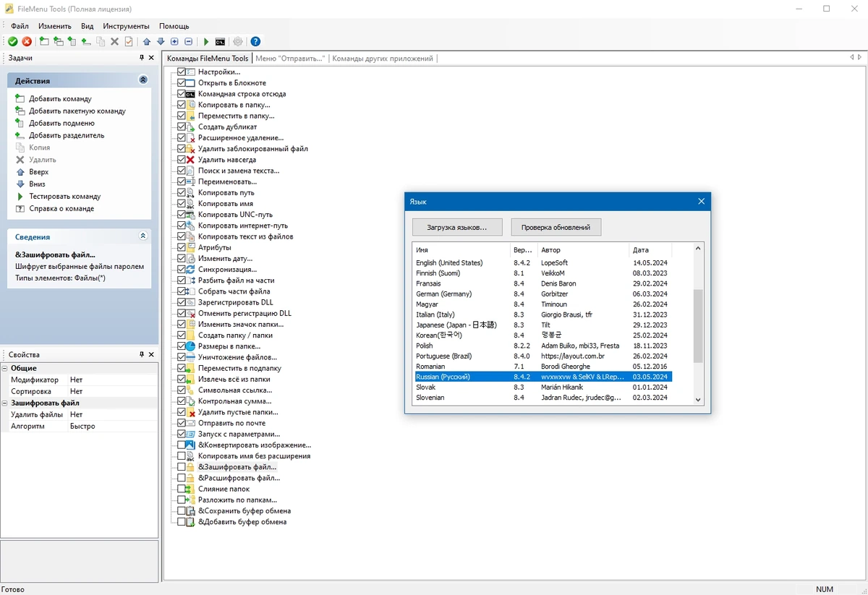Enable the &Конвертировать изображение checkbox

click(x=182, y=445)
